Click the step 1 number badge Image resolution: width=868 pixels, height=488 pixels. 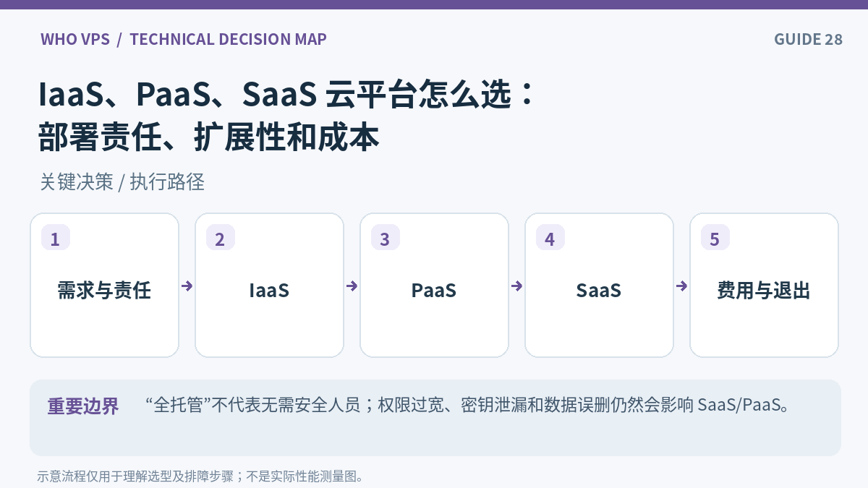(56, 238)
